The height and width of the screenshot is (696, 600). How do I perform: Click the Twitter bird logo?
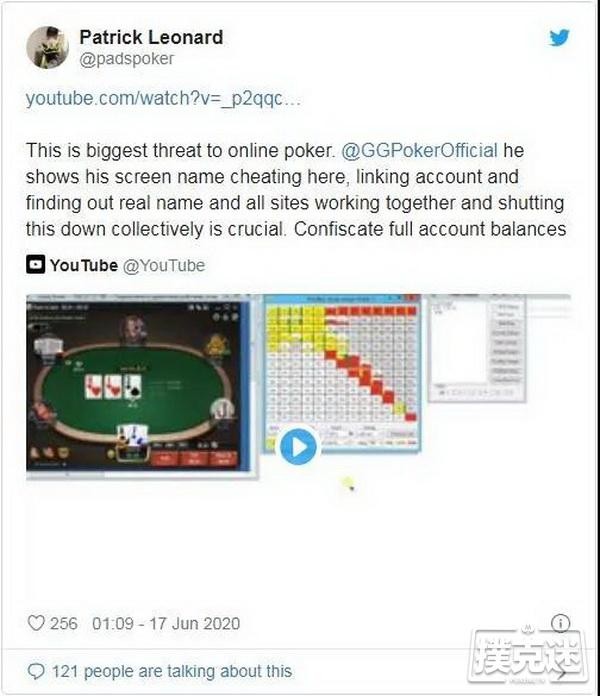coord(559,38)
